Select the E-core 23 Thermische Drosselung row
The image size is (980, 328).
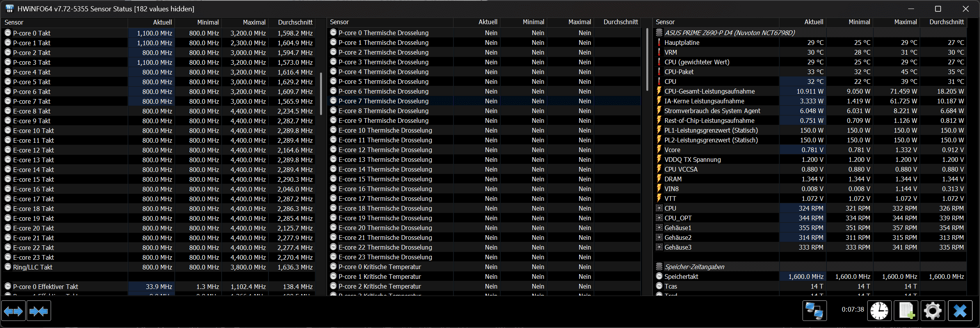click(484, 257)
